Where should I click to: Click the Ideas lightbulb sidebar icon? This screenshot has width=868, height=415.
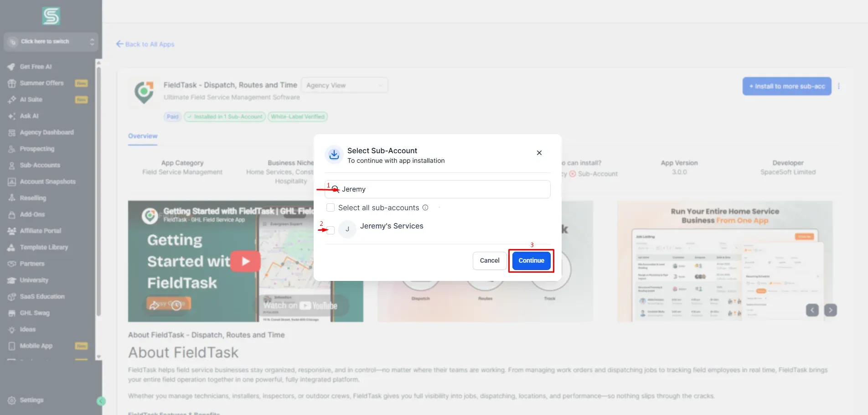[12, 329]
